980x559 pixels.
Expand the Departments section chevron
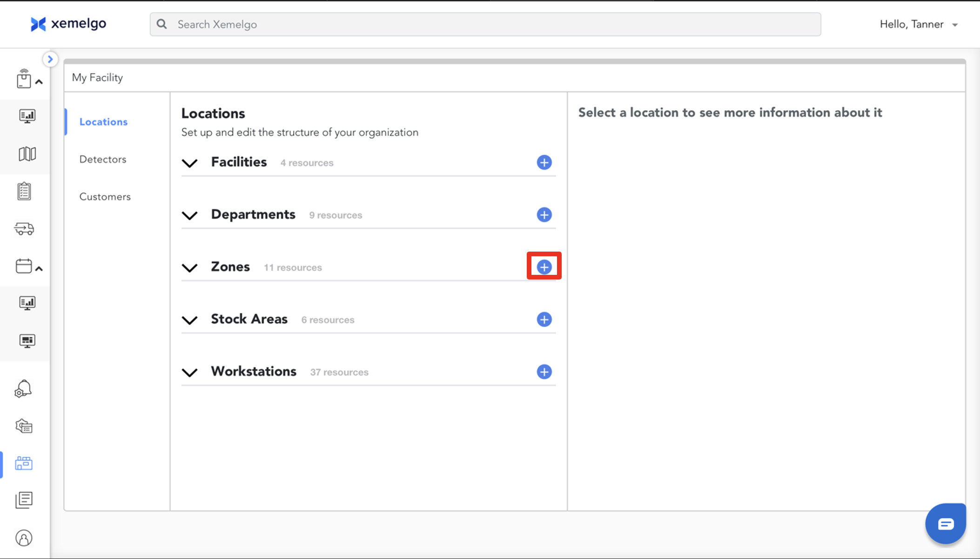click(189, 215)
